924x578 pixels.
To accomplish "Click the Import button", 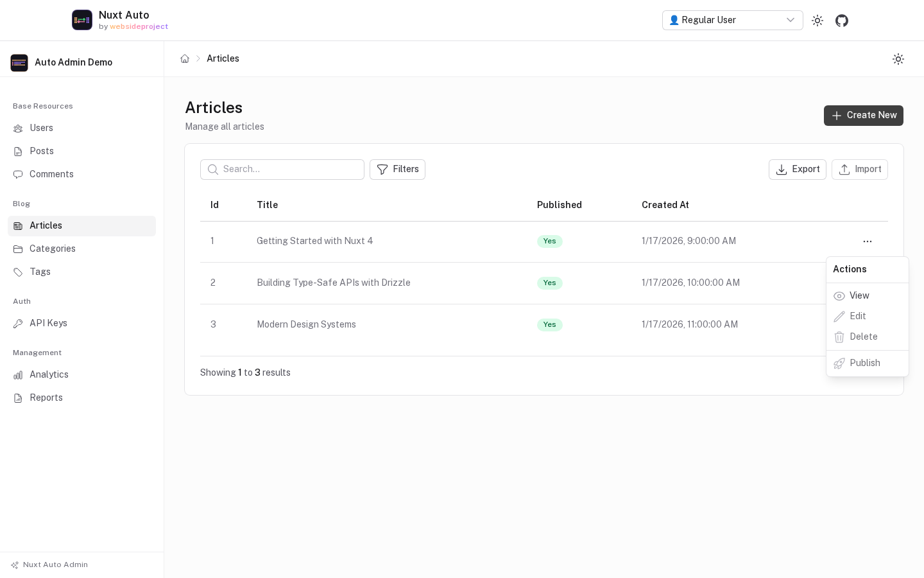I will point(860,170).
